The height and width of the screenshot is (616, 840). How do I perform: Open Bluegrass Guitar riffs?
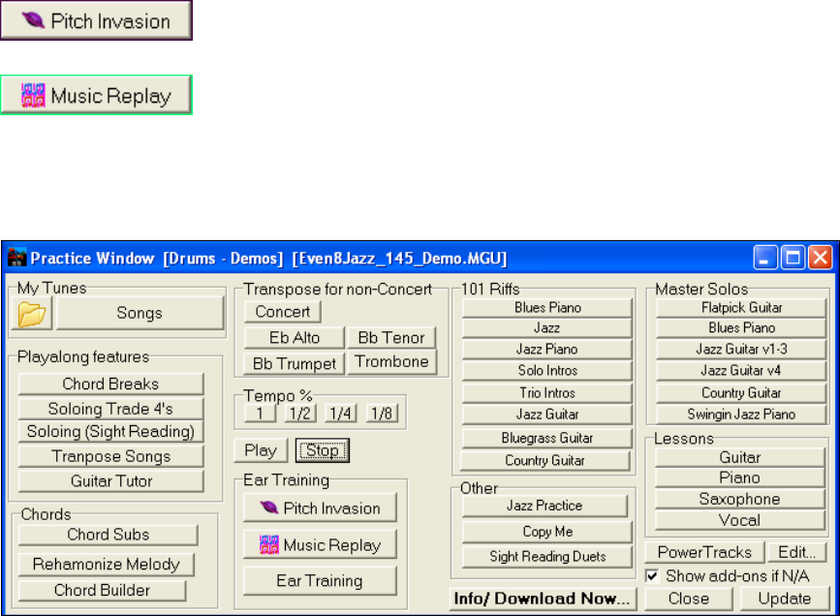[x=547, y=438]
